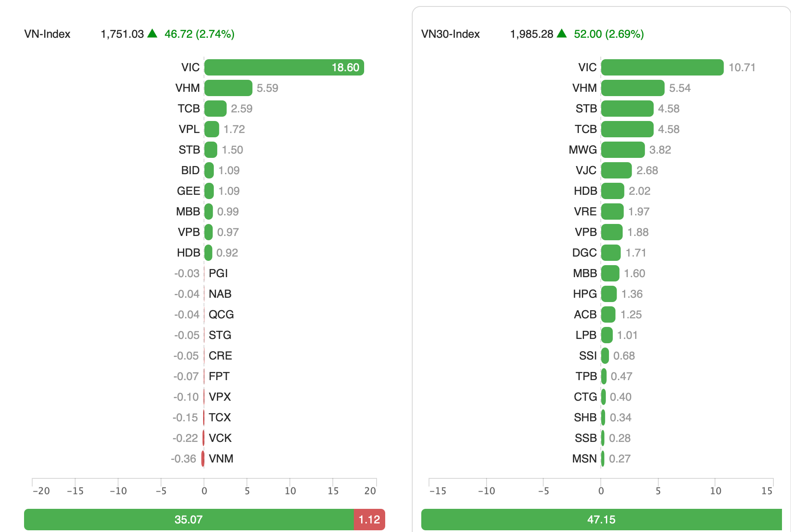Open the VN30-Index title label

[450, 34]
